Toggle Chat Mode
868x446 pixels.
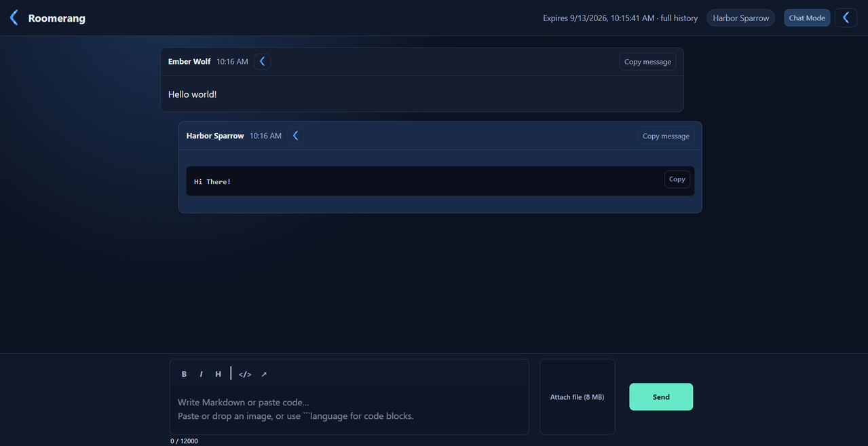(807, 18)
